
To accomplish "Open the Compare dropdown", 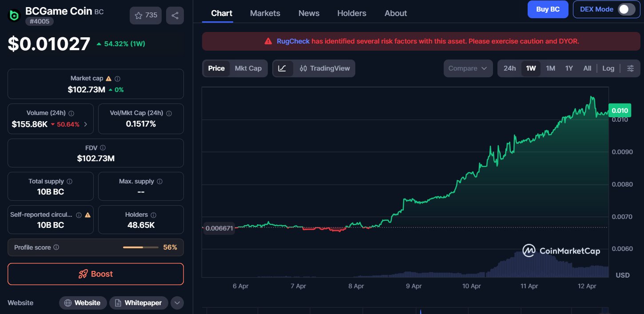I will coord(468,68).
